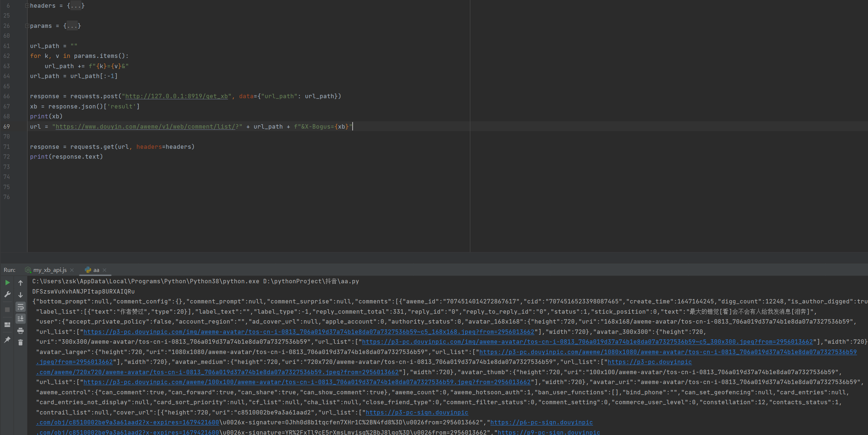Click line number 71 in gutter
The height and width of the screenshot is (435, 868).
click(7, 147)
